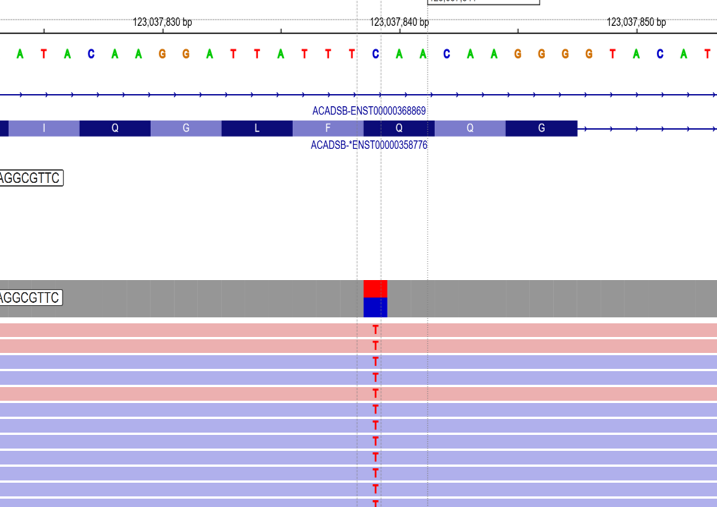This screenshot has height=507, width=717.
Task: Click the 123,037,840 bp ruler label
Action: click(399, 22)
